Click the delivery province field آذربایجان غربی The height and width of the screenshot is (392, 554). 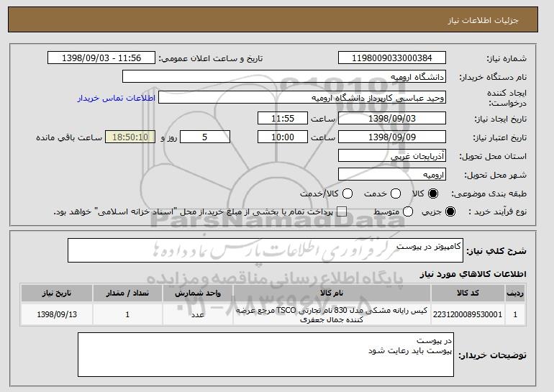392,155
